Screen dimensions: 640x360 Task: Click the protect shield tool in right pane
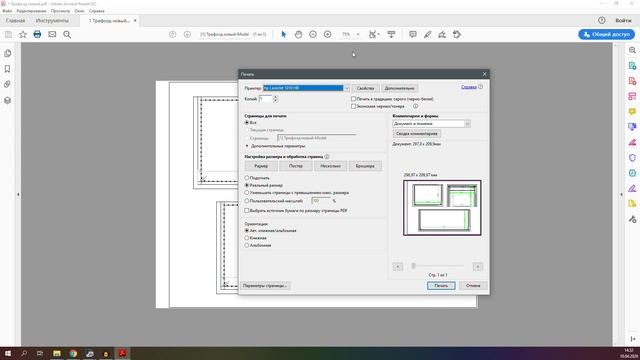tap(632, 158)
